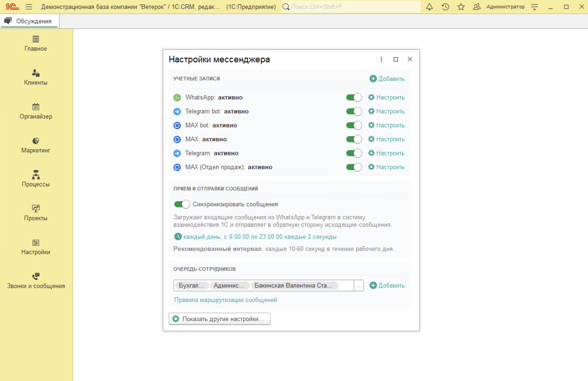Close the Настройки мессенджера dialog

410,59
